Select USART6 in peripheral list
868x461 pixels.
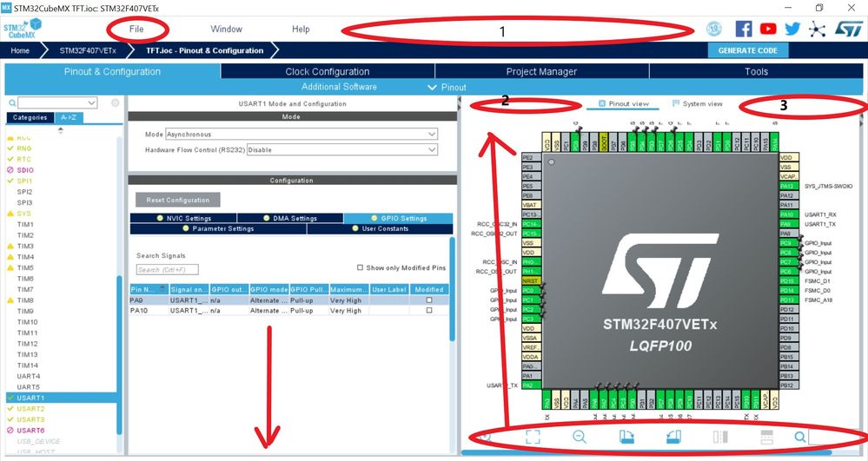30,430
